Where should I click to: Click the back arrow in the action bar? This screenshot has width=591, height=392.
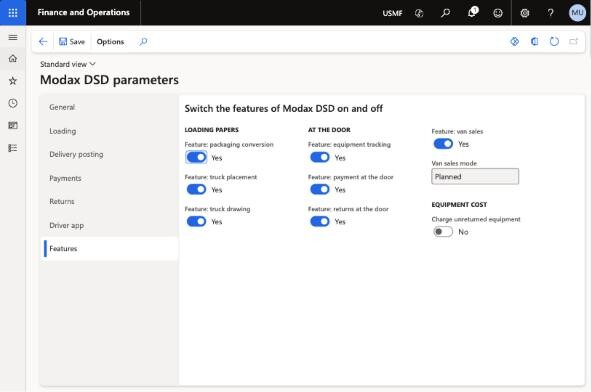(x=43, y=41)
